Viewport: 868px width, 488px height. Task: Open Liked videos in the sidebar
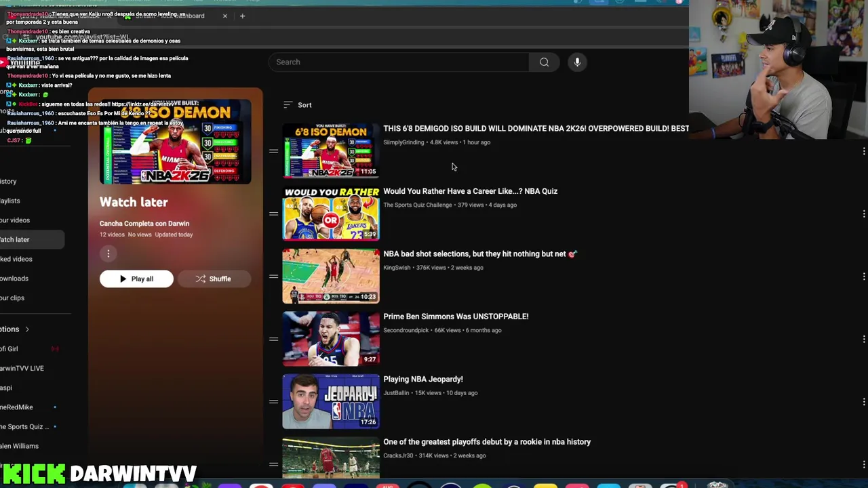coord(16,259)
